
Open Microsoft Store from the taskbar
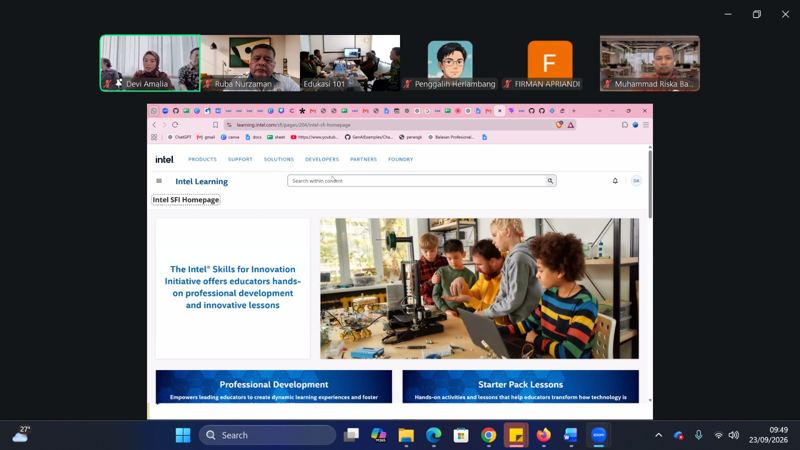coord(461,435)
